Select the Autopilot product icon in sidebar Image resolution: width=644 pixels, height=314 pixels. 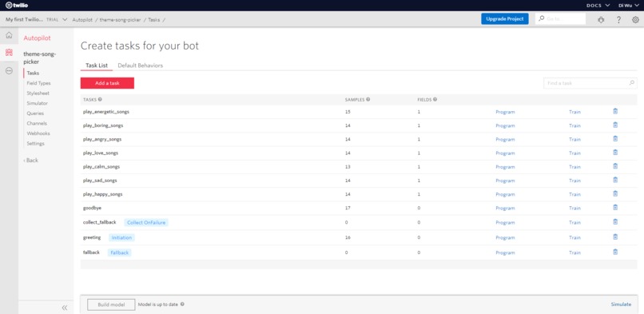click(x=9, y=52)
